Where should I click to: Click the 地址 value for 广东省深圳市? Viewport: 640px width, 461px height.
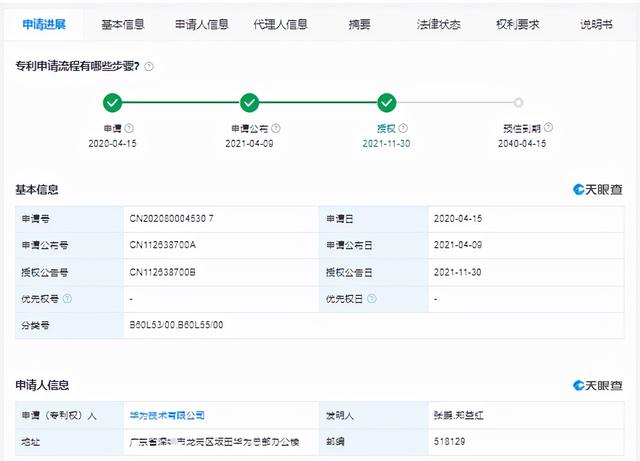(214, 442)
